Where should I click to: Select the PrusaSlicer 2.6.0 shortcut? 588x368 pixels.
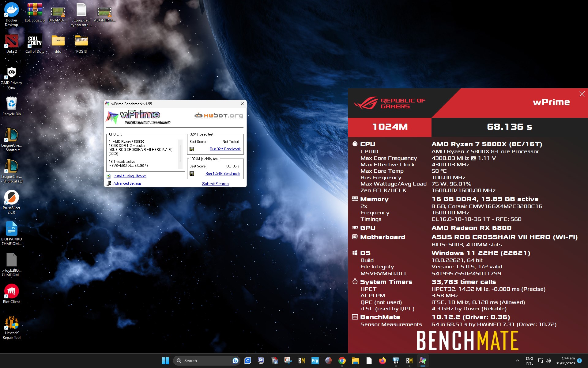click(11, 202)
